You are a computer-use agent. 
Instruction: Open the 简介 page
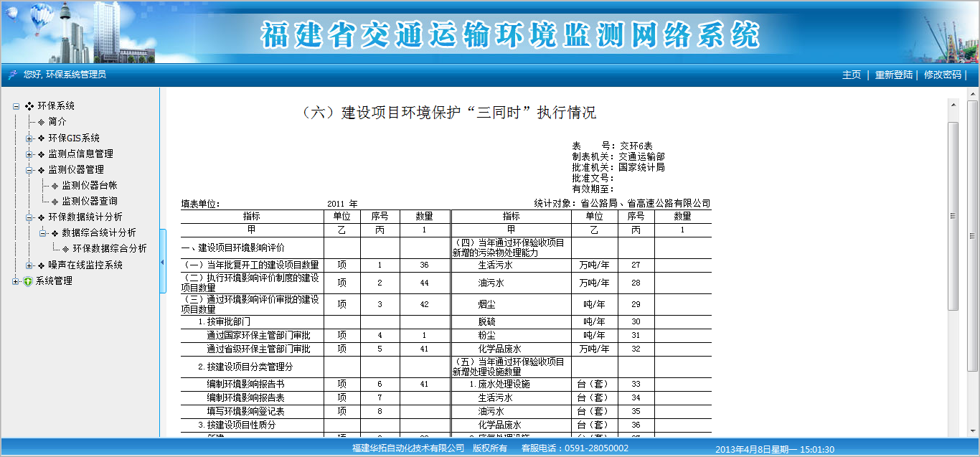57,122
